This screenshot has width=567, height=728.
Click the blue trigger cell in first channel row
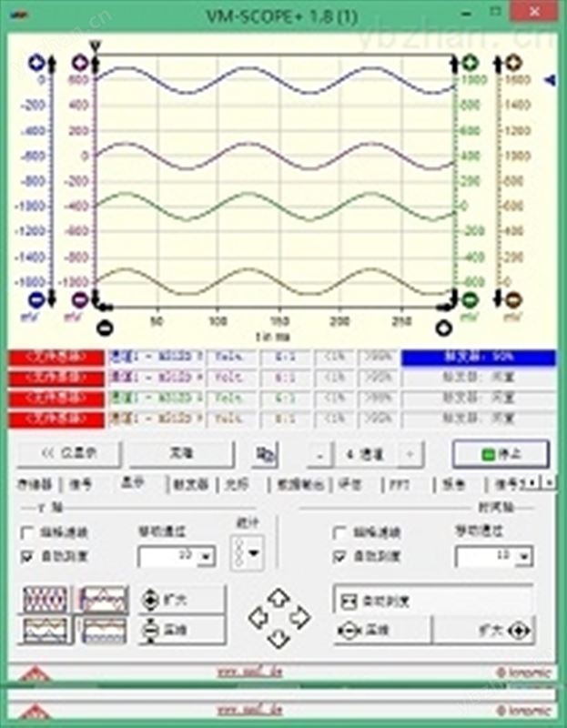(x=479, y=357)
